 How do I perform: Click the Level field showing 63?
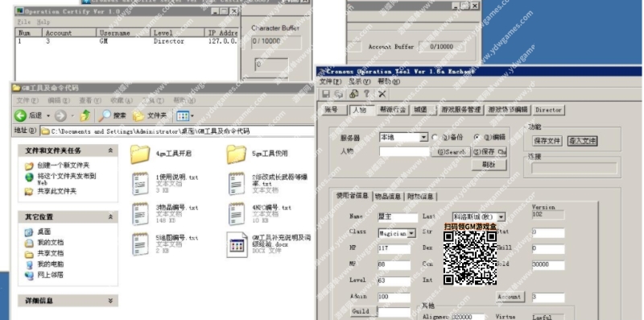point(394,281)
